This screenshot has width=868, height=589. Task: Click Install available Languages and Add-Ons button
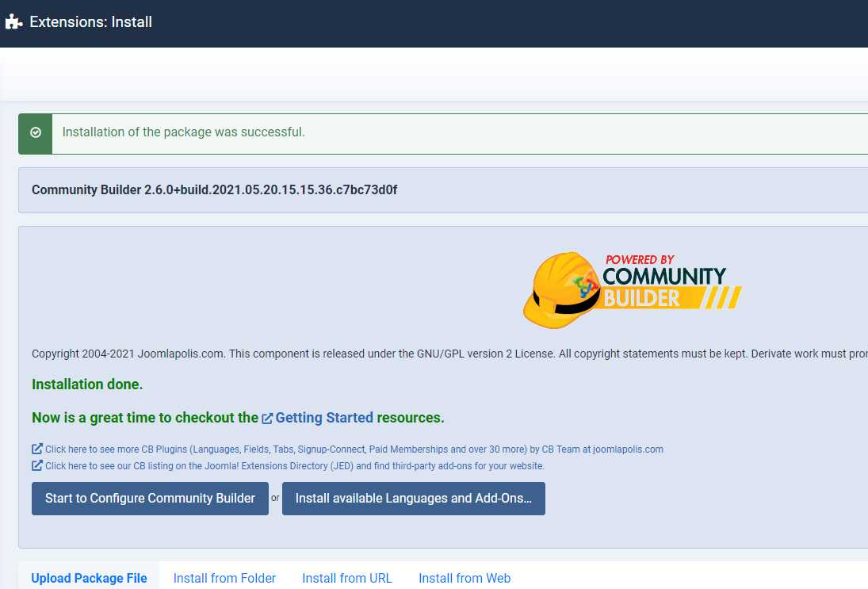click(x=414, y=499)
